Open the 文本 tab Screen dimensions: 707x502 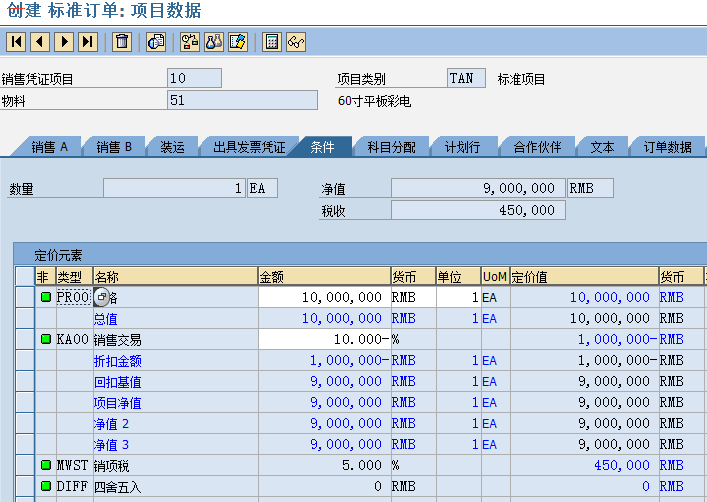coord(602,147)
